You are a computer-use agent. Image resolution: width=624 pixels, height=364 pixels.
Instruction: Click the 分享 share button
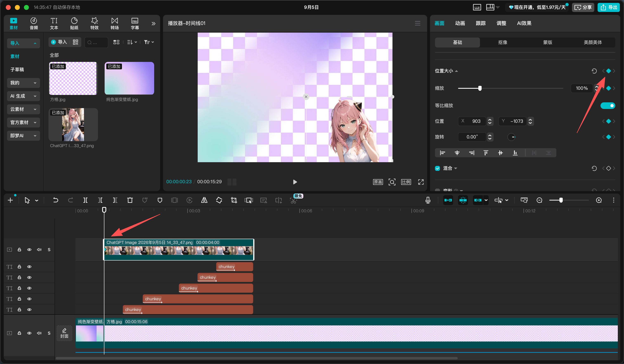[583, 7]
